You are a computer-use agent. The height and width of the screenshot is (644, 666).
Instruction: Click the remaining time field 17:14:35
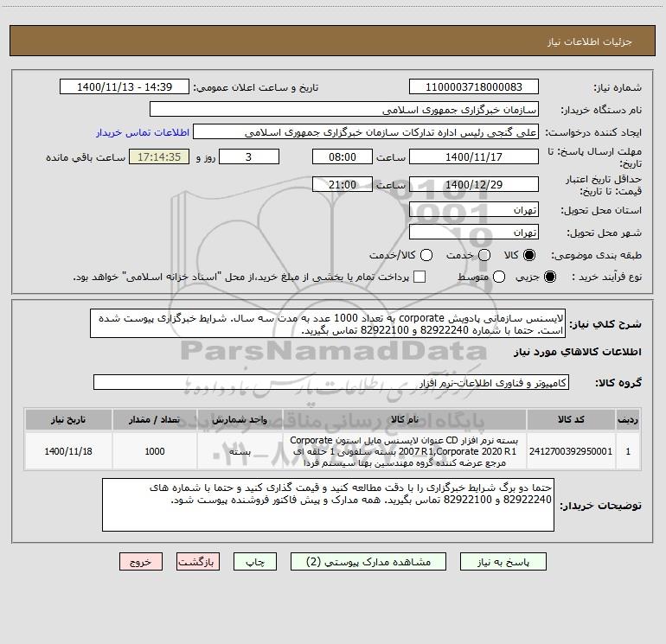click(159, 156)
